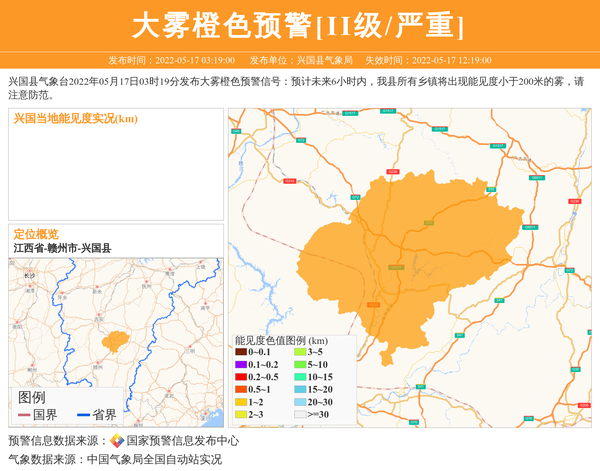Click the 0.1~0.2 purple legend swatch
Screen dimensions: 600x471
[x=241, y=364]
